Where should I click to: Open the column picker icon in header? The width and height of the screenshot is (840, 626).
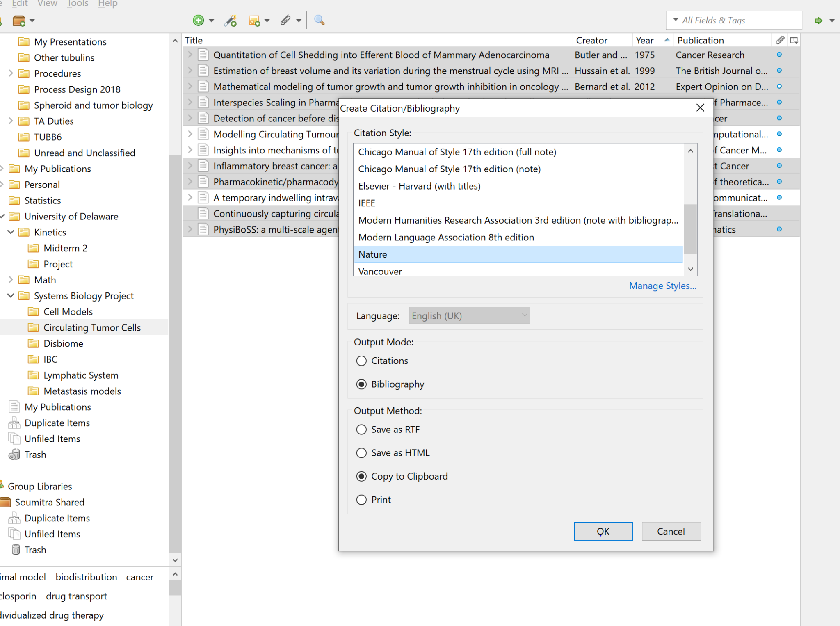(x=794, y=40)
